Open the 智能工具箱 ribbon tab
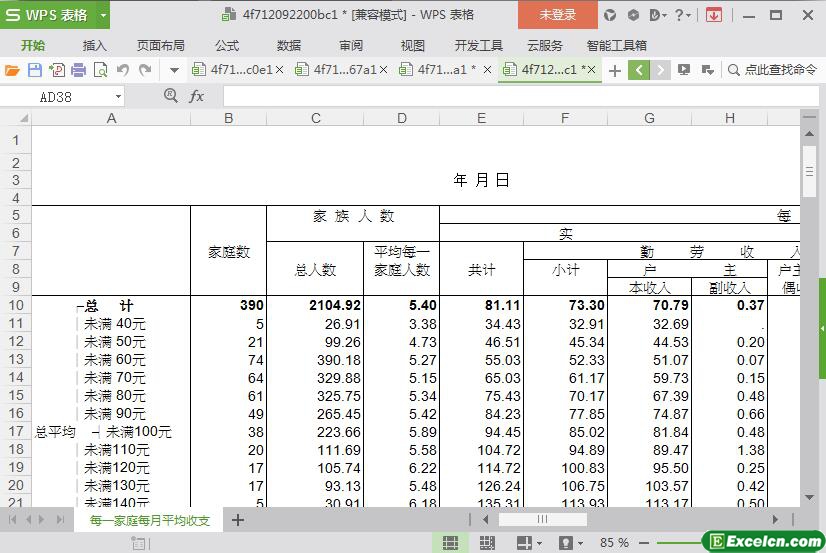Image resolution: width=826 pixels, height=553 pixels. [x=616, y=46]
